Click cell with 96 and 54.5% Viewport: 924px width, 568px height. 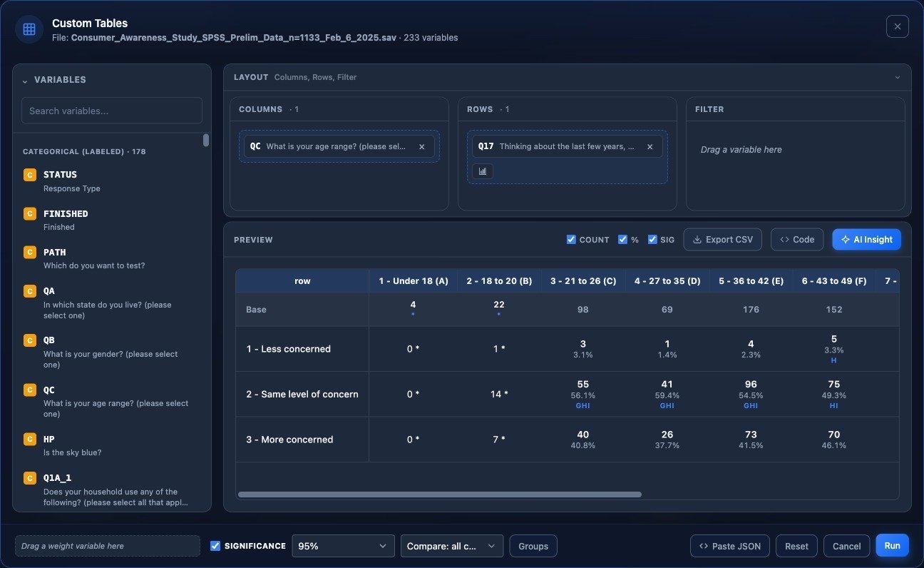(x=751, y=394)
